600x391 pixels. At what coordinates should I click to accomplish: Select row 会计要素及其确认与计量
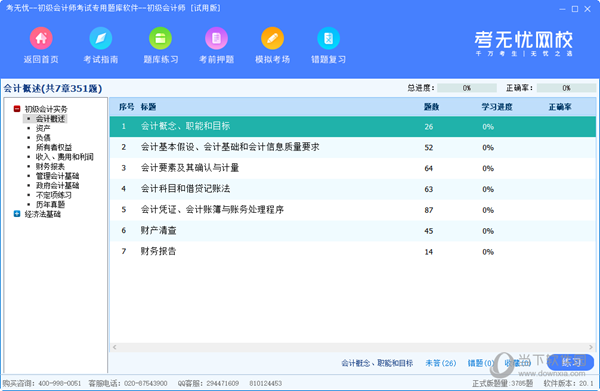pos(352,168)
